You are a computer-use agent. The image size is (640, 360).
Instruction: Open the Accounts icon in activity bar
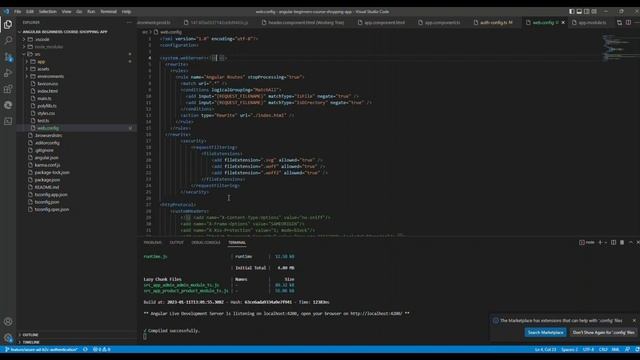(x=8, y=322)
